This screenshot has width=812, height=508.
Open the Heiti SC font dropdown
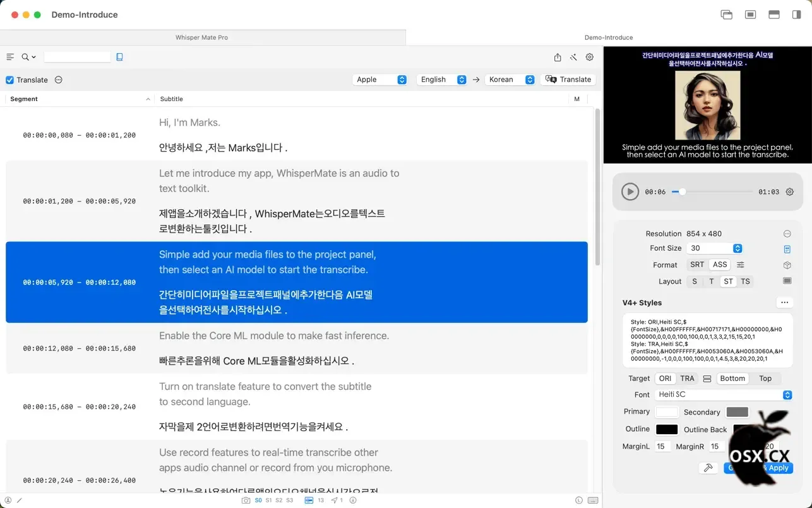(x=724, y=394)
